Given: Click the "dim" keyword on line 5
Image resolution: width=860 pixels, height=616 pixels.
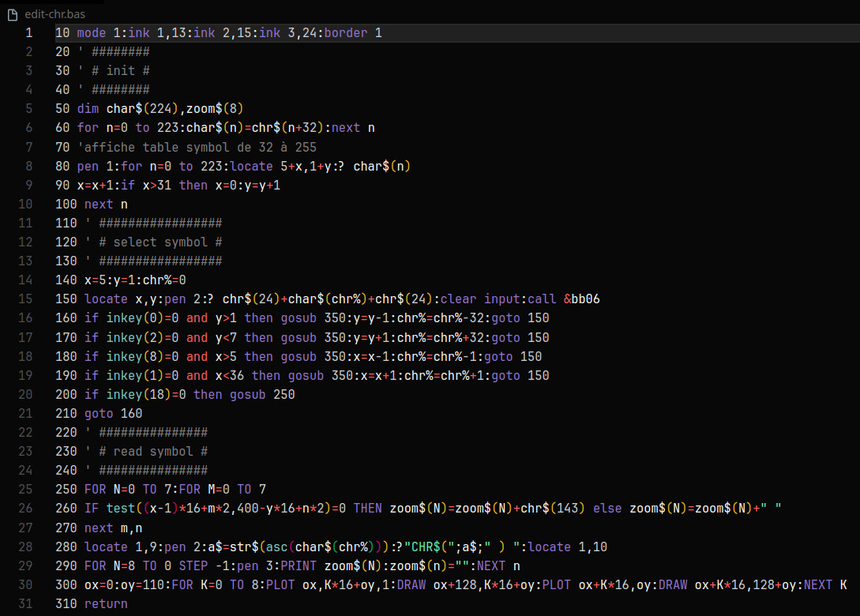Looking at the screenshot, I should [x=88, y=108].
